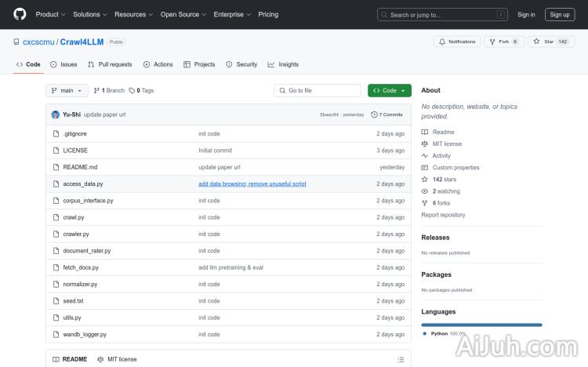Click the Go to file search field
This screenshot has height=367, width=588.
[318, 91]
